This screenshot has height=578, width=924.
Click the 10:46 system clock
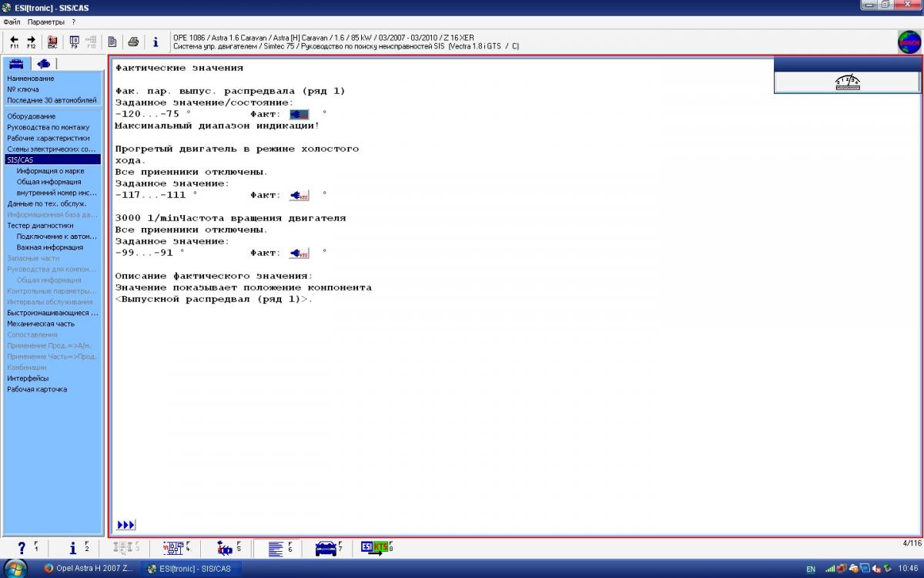908,569
